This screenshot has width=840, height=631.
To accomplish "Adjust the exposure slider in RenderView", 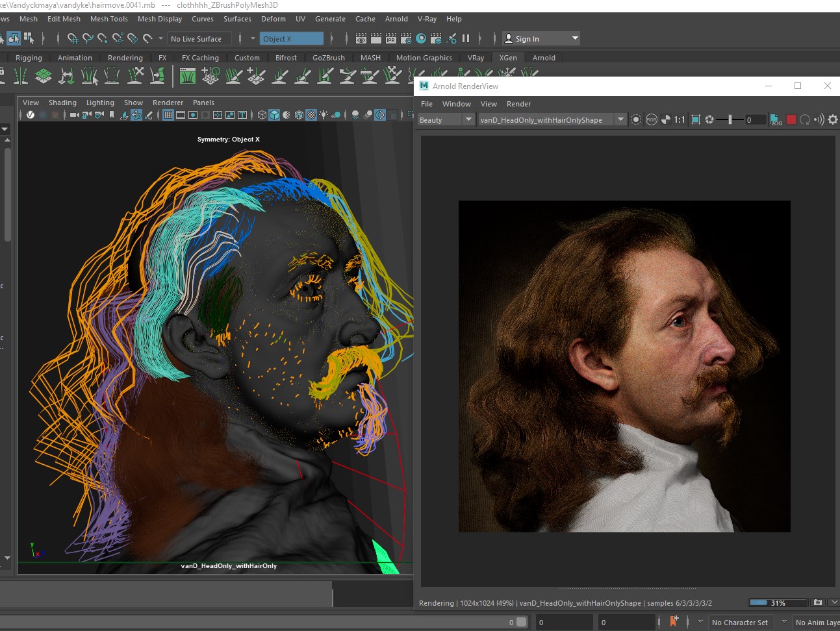I will pos(730,119).
